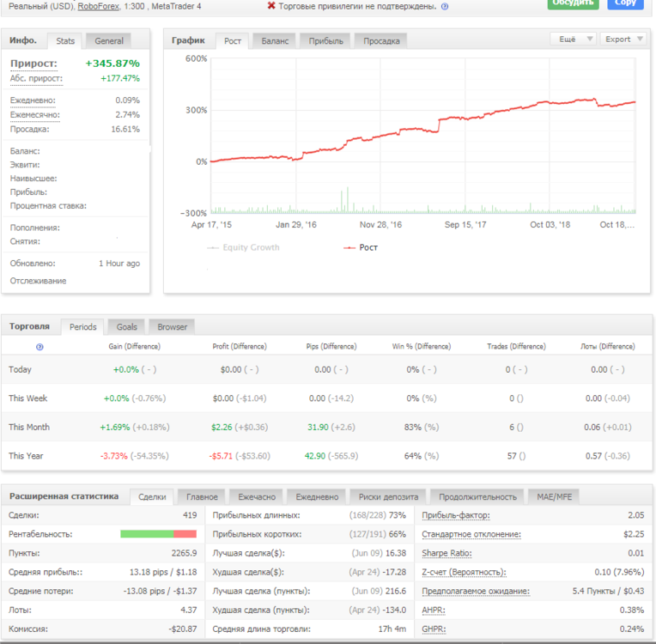
Task: Select the This Month row label
Action: tap(29, 428)
